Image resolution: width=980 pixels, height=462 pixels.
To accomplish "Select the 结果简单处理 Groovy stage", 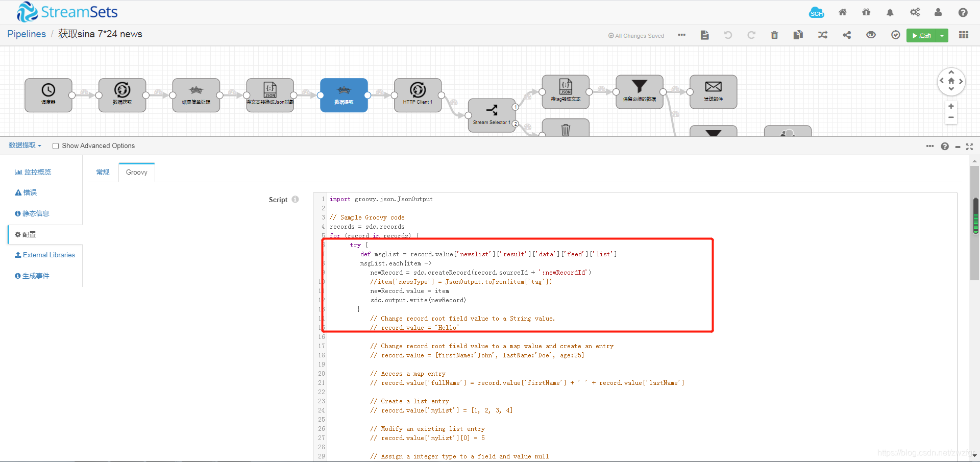I will (x=196, y=95).
